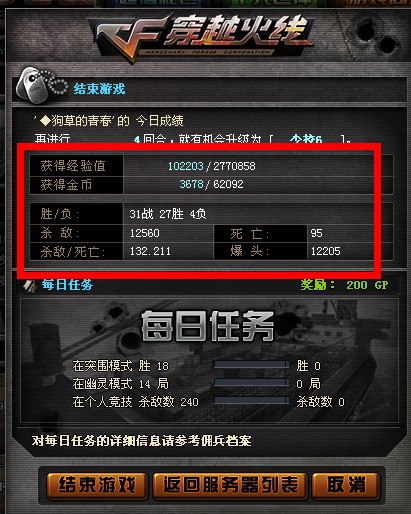Click the 获得金币 value row
The width and height of the screenshot is (411, 514).
point(211,184)
